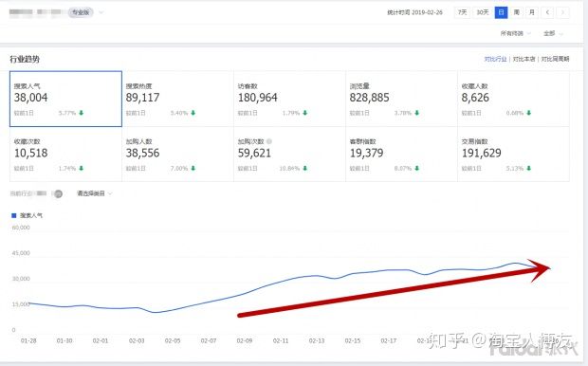Select the 7天 date range button
Image resolution: width=588 pixels, height=366 pixels.
tap(462, 12)
